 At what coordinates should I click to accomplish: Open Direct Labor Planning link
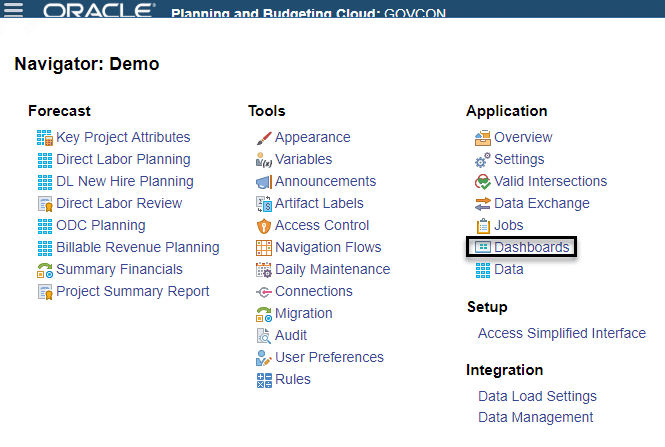(123, 159)
